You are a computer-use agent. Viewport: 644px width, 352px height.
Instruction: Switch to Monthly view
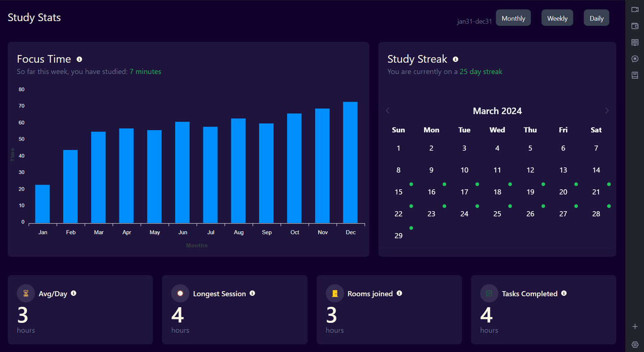coord(513,18)
